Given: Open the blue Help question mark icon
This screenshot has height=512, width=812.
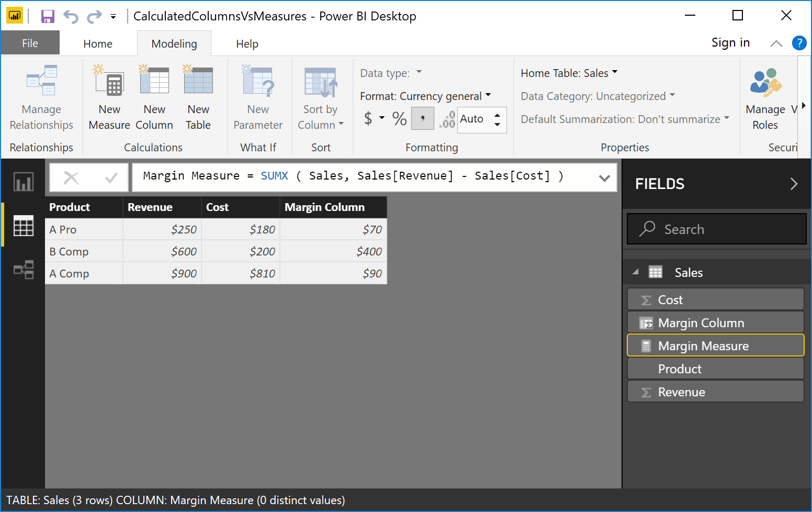Looking at the screenshot, I should coord(799,43).
